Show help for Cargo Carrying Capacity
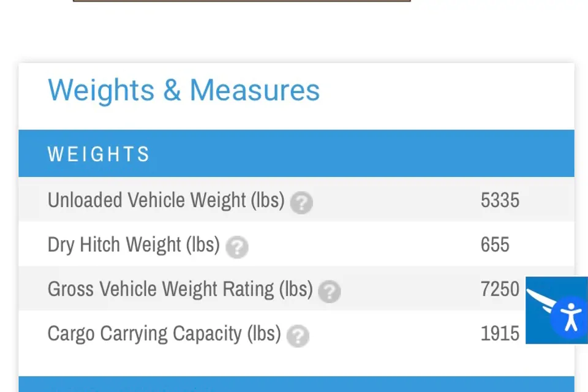The width and height of the screenshot is (588, 392). (x=298, y=336)
